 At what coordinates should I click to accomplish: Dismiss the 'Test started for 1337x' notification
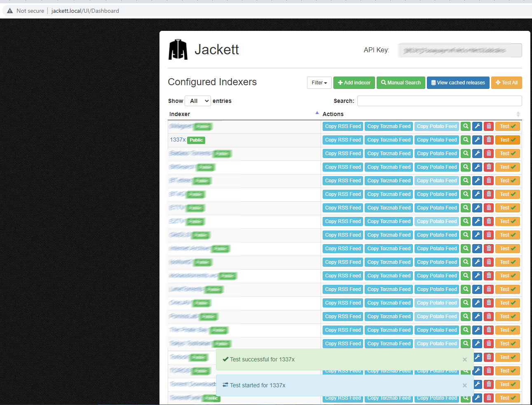[x=465, y=386]
